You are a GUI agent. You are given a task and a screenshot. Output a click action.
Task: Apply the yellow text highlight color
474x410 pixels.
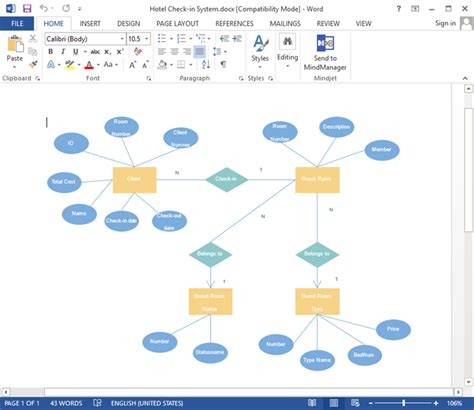69,64
